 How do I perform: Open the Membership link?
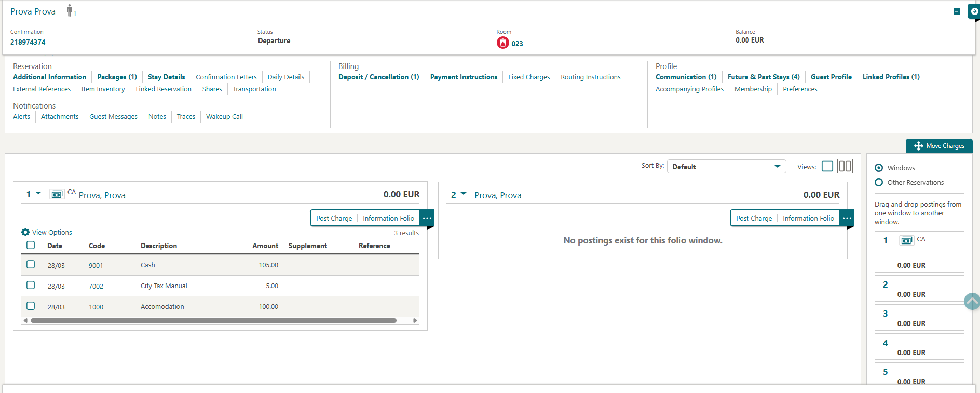tap(753, 89)
